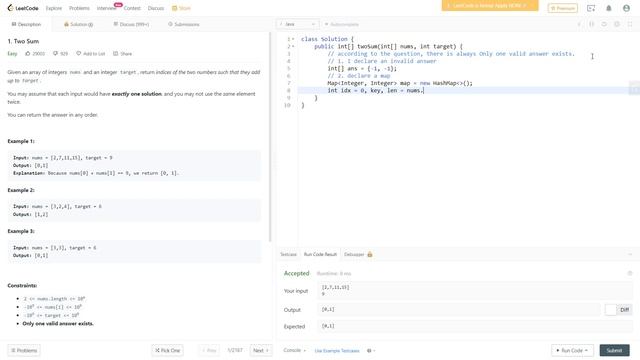Open the Contest menu item
This screenshot has width=640, height=360.
pyautogui.click(x=132, y=8)
